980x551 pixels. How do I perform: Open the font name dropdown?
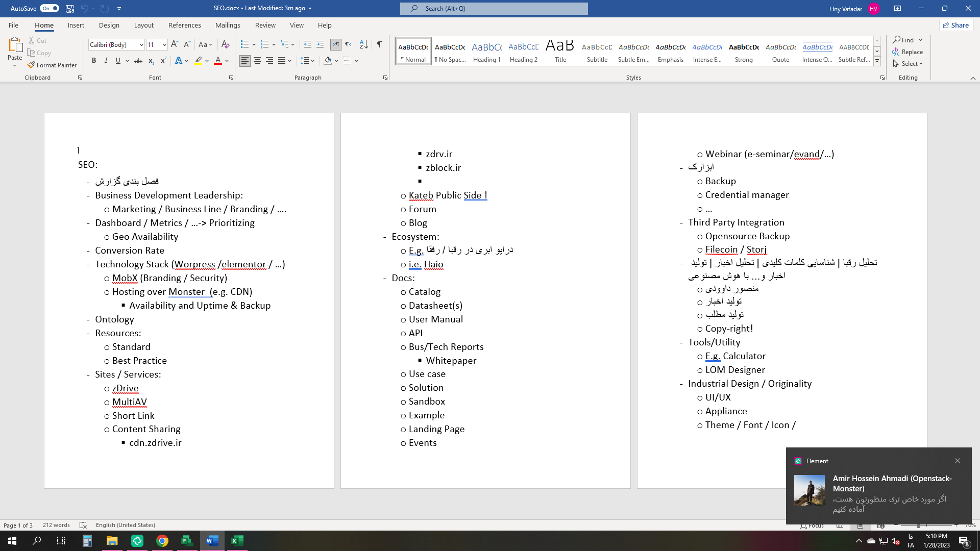pos(141,45)
